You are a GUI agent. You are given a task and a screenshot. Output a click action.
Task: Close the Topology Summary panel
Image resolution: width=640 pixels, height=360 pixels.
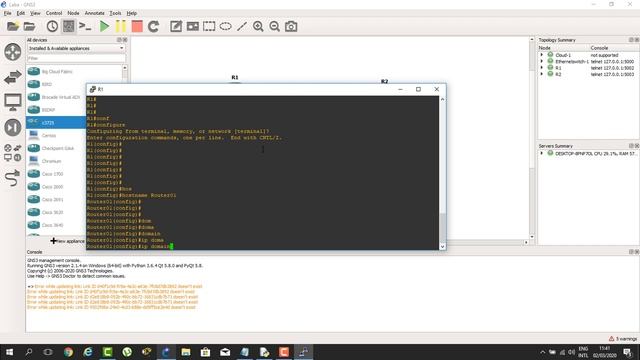point(637,40)
